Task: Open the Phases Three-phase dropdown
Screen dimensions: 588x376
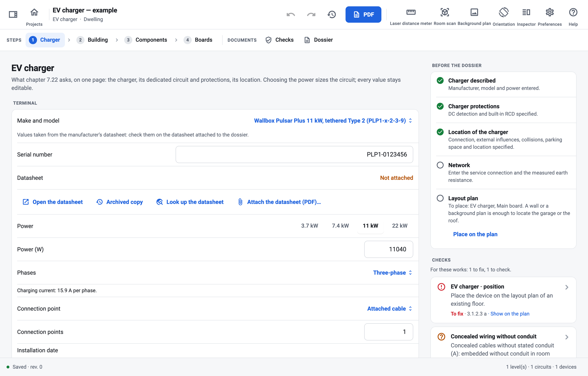Action: (393, 273)
